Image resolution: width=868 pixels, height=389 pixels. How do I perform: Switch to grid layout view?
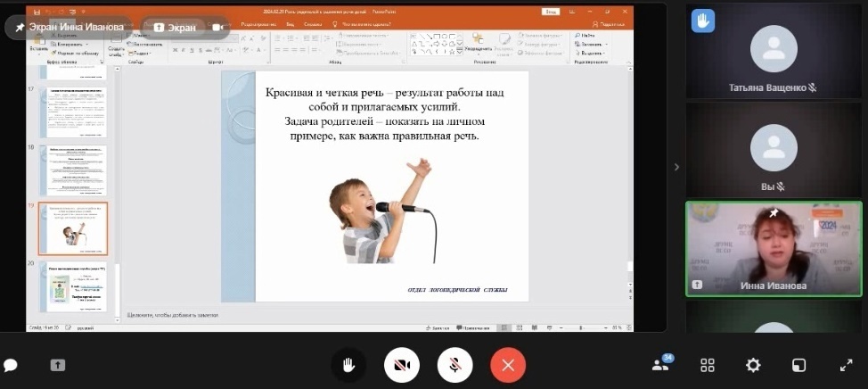pyautogui.click(x=708, y=365)
